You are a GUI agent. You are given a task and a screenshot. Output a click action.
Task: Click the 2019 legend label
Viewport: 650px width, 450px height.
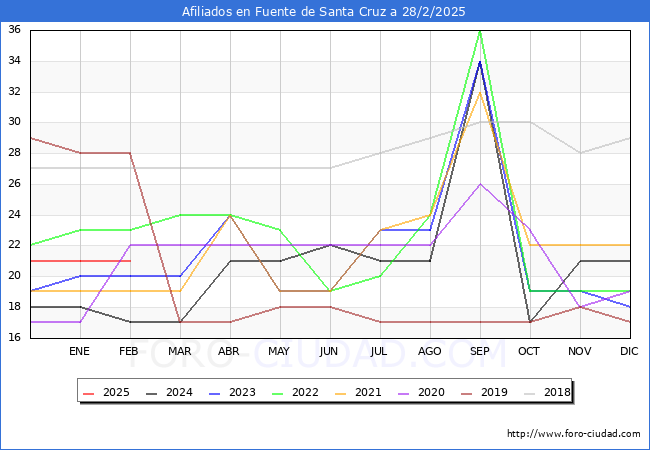pos(494,392)
